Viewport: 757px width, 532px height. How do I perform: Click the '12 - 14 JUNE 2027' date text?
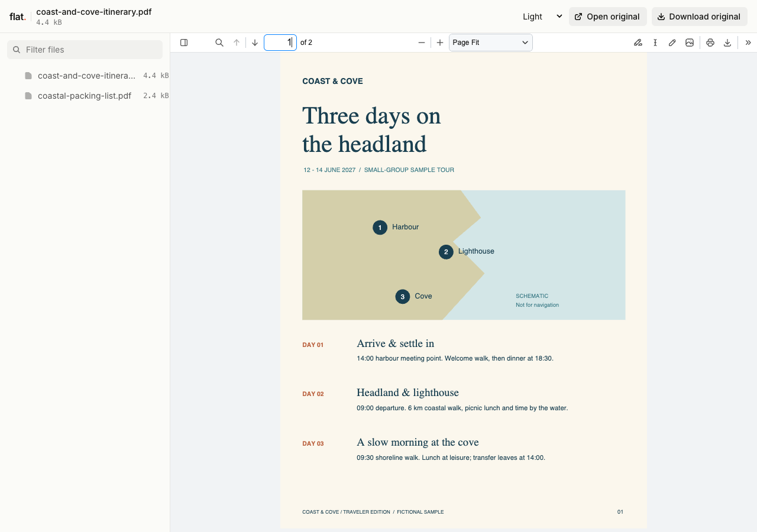(329, 170)
